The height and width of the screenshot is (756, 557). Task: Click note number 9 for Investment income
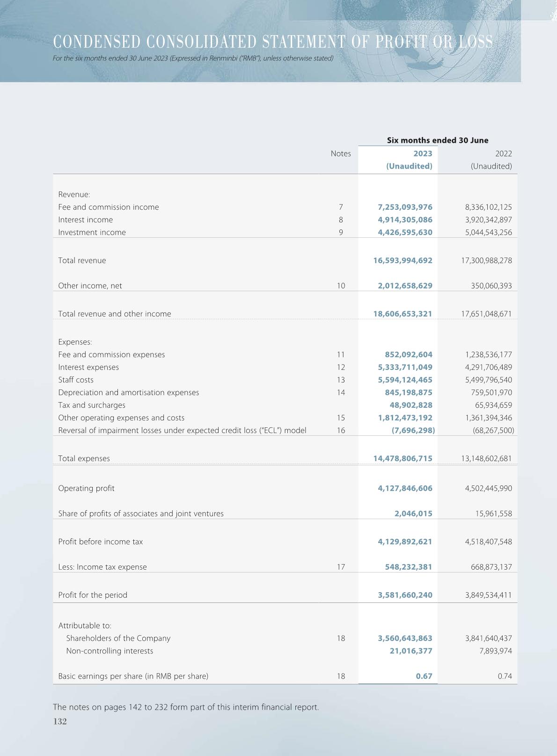coord(341,232)
